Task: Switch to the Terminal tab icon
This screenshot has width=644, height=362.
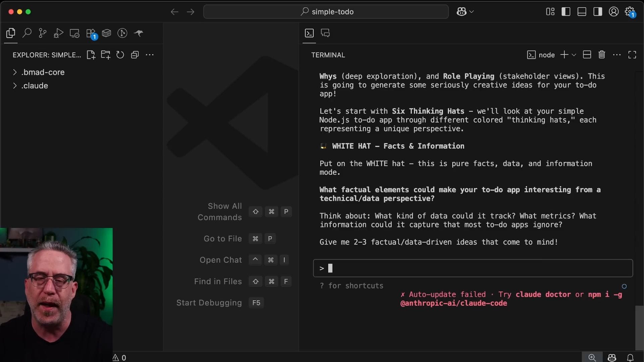Action: coord(309,33)
